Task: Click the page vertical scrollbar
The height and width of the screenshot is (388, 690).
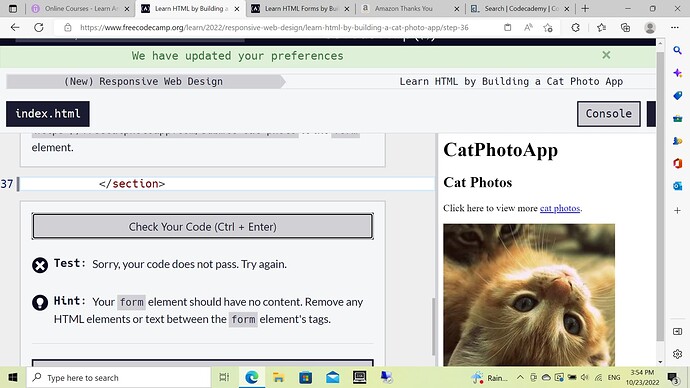Action: (x=660, y=196)
